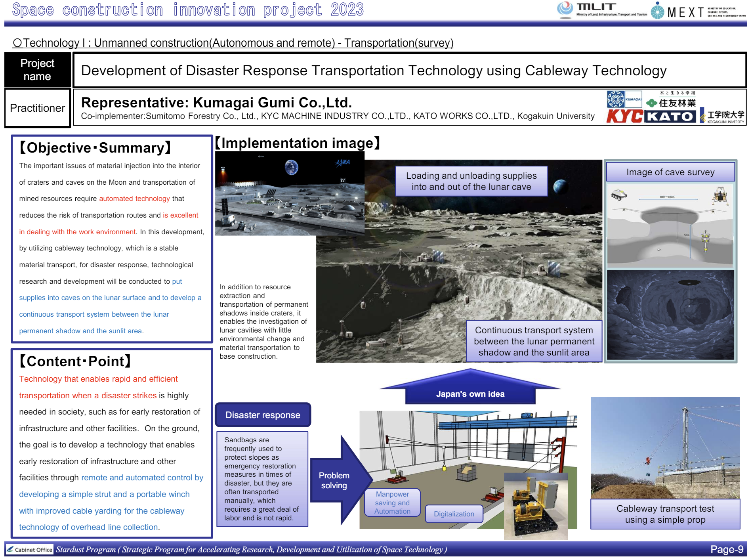Open the JAXA lunar base image
Image resolution: width=750 pixels, height=560 pixels.
coord(290,193)
